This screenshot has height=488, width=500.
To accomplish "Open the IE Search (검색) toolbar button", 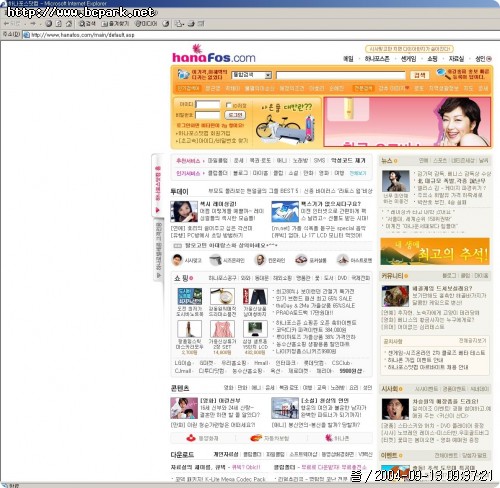I will (87, 24).
